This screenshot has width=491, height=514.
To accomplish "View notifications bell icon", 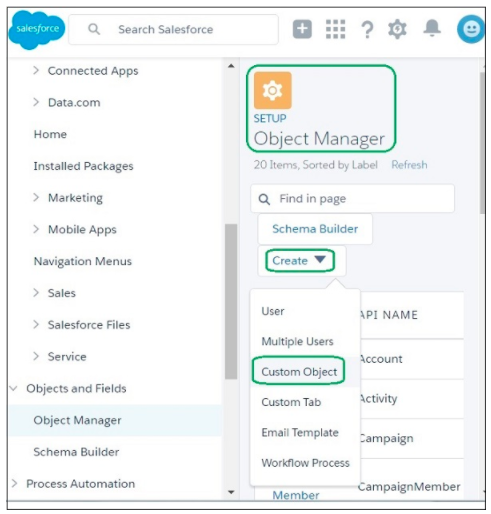I will pyautogui.click(x=432, y=28).
